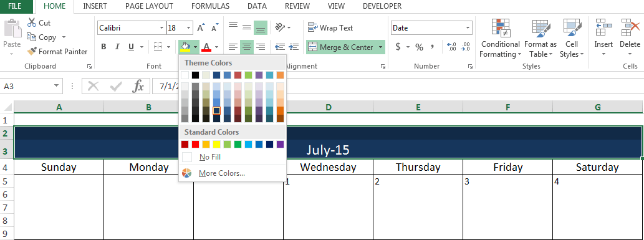Click the Increase Font Size icon
Screen dimensions: 644x240
[x=201, y=28]
